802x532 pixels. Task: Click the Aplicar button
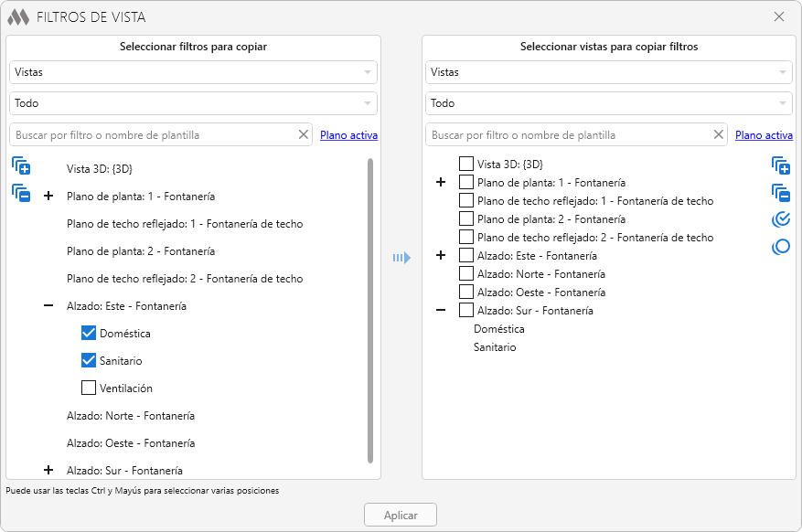click(400, 516)
